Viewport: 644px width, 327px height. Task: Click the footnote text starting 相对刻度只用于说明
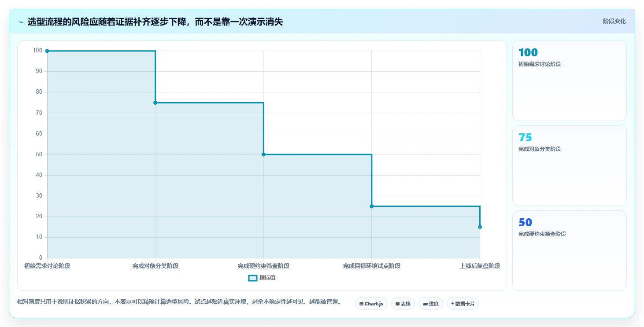[179, 302]
